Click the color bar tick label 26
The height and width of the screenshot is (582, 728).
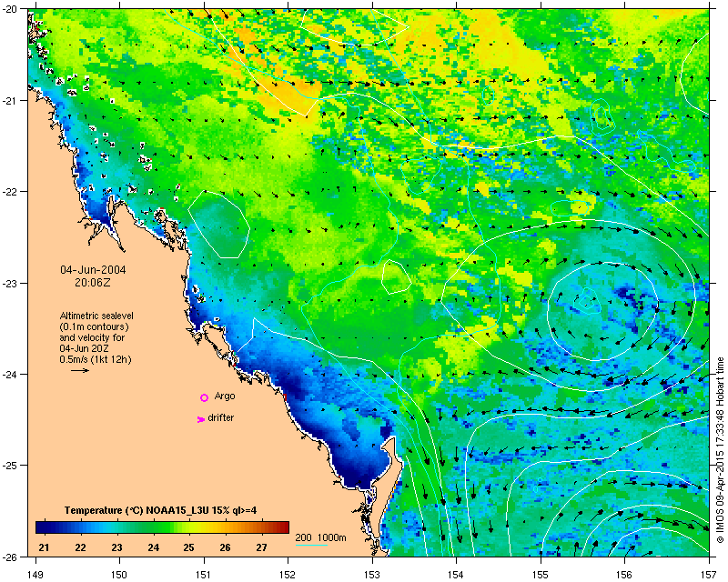click(225, 547)
